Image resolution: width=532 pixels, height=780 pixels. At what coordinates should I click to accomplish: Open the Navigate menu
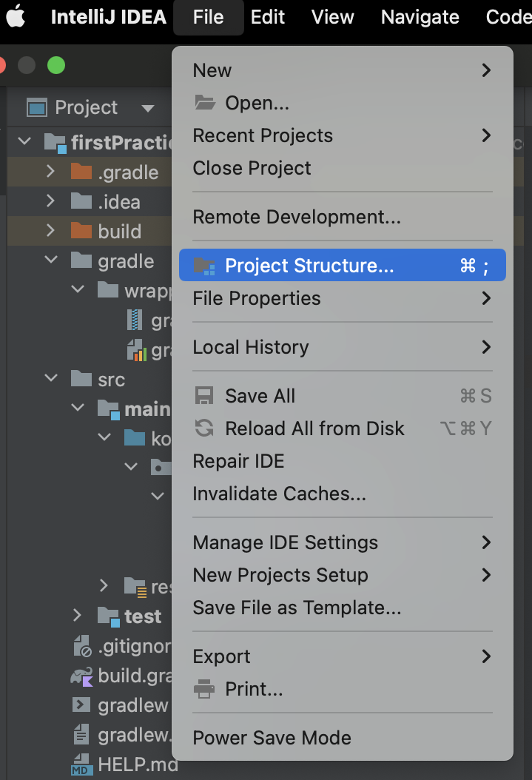click(x=420, y=17)
